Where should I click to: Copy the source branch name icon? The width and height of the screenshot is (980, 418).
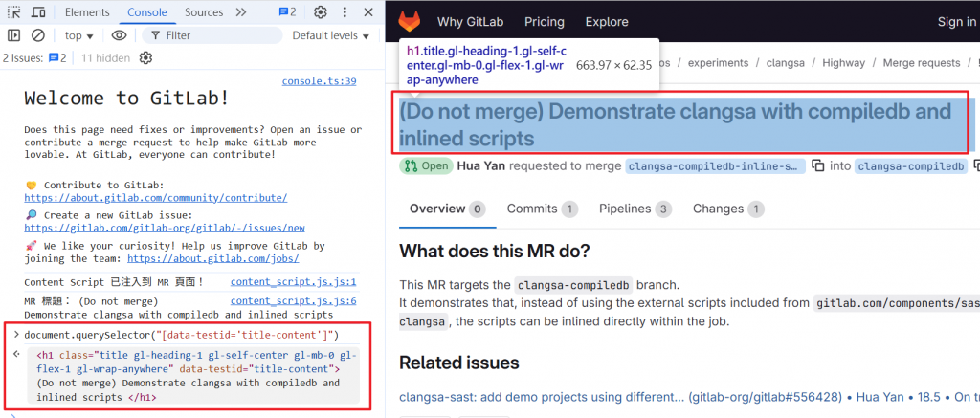pos(817,166)
